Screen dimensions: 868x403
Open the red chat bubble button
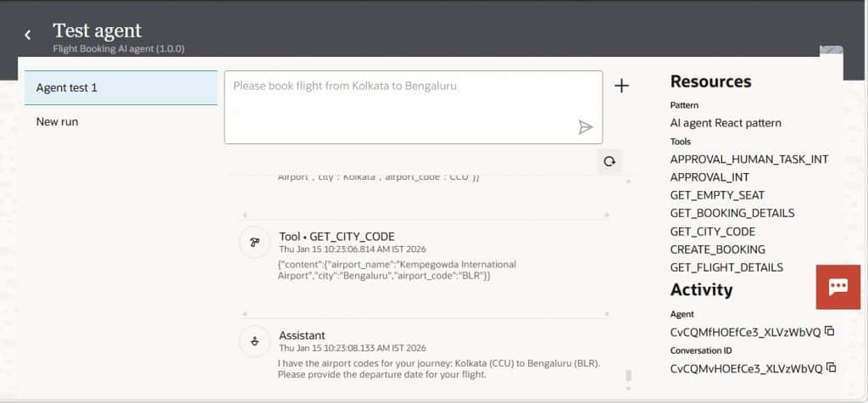tap(837, 287)
